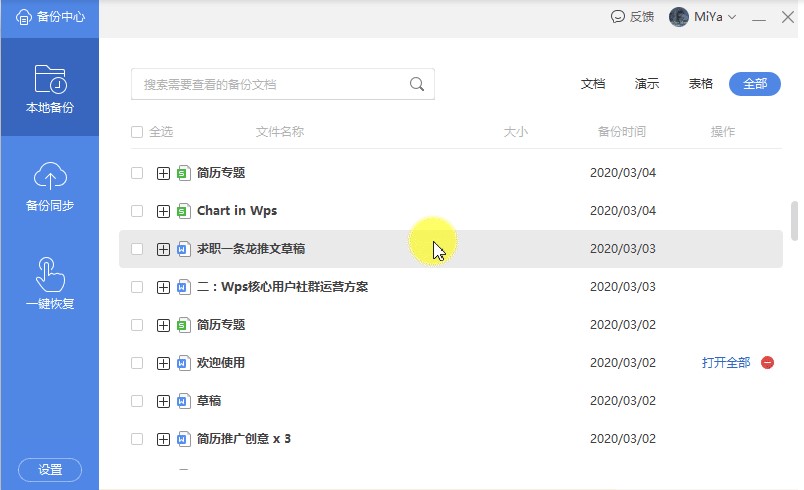Select file name 欢迎使用
The width and height of the screenshot is (804, 490).
coord(221,363)
